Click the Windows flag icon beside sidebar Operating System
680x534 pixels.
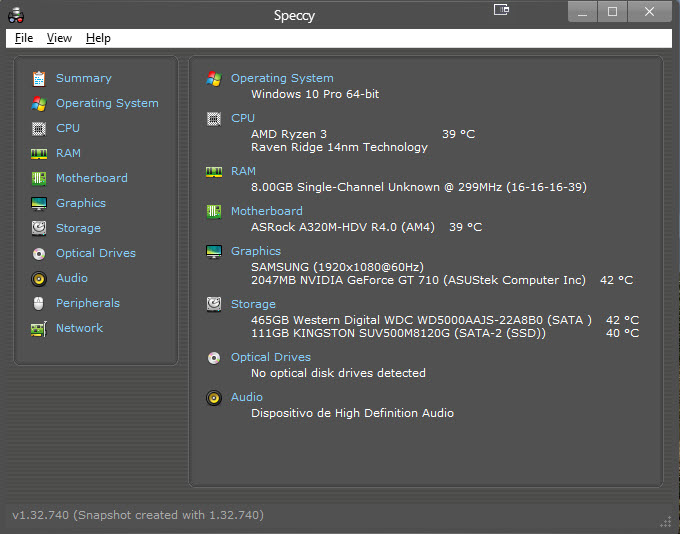pyautogui.click(x=39, y=104)
